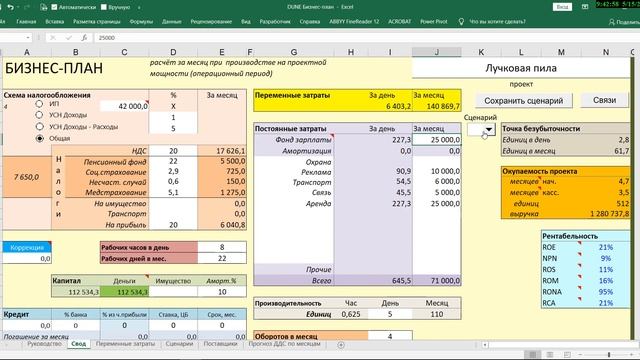The width and height of the screenshot is (640, 360).
Task: Select the green Деньги 112 534,3 cell
Action: (x=124, y=292)
